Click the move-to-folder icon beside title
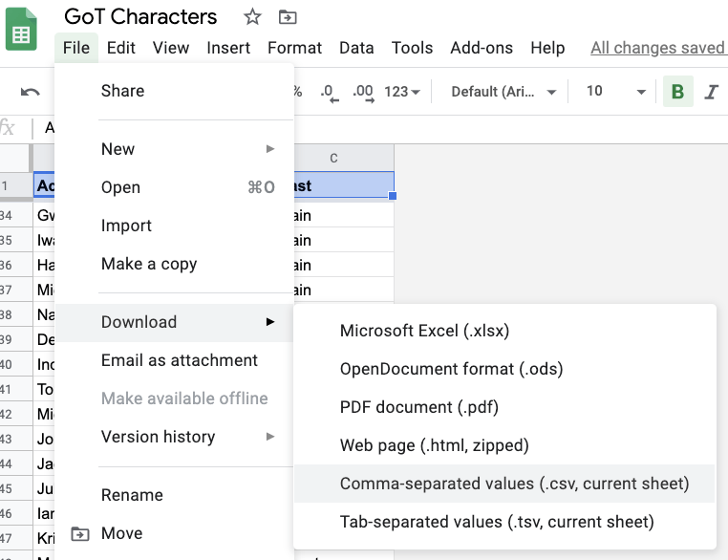 tap(288, 17)
